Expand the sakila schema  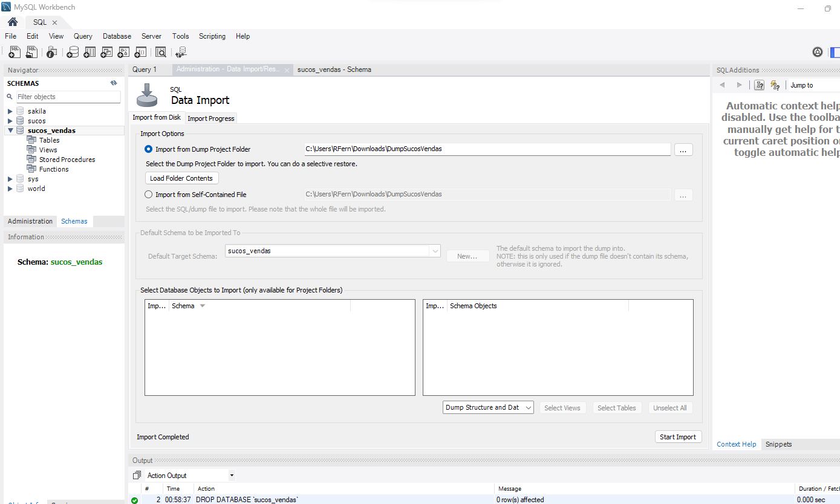point(10,111)
